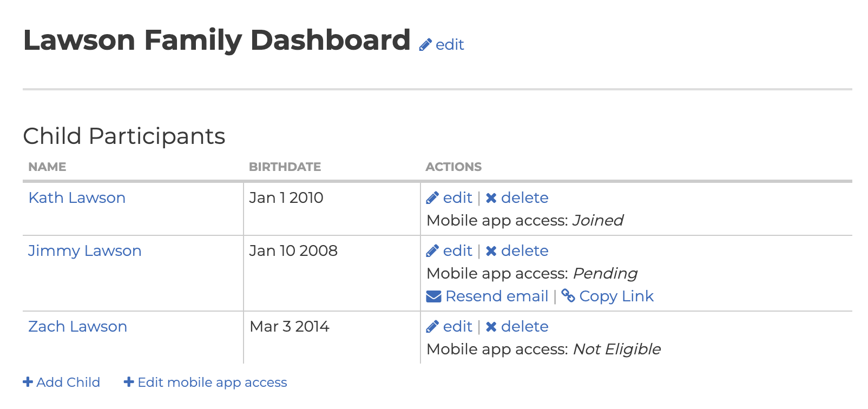Image resolution: width=868 pixels, height=409 pixels.
Task: Select the Copy Link text for Jimmy
Action: (x=616, y=296)
